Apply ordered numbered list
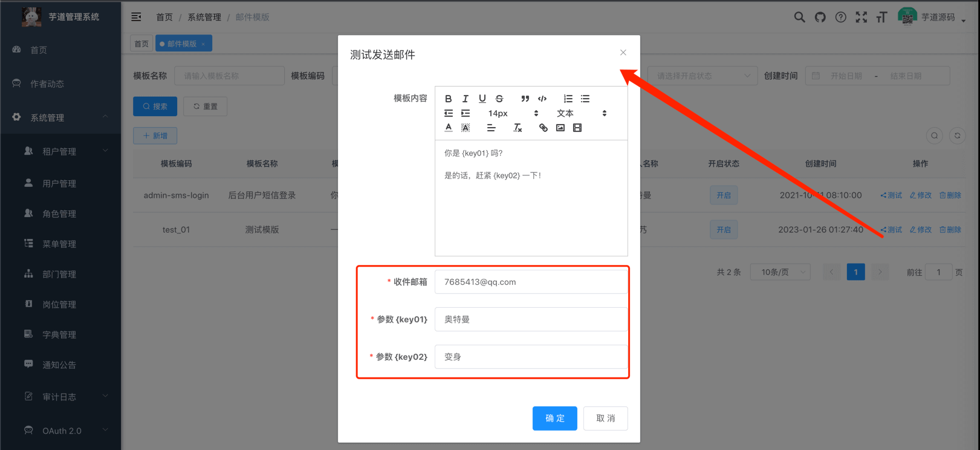The width and height of the screenshot is (980, 450). tap(568, 99)
